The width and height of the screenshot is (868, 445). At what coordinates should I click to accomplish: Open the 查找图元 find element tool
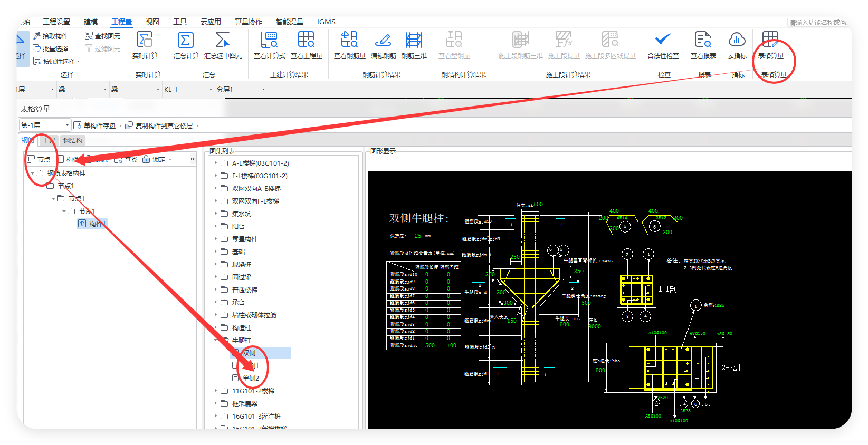103,36
